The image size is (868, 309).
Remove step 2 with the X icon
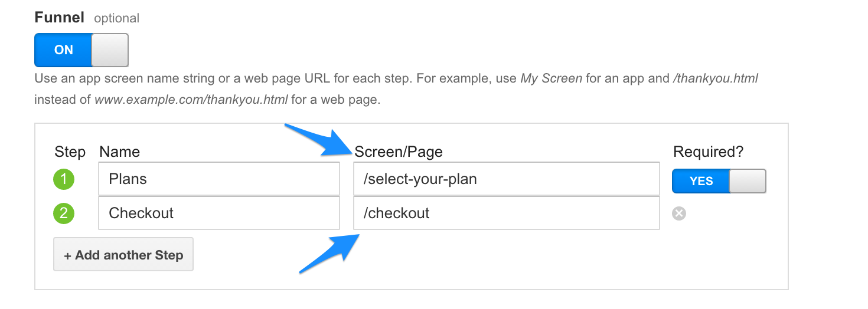click(x=679, y=213)
